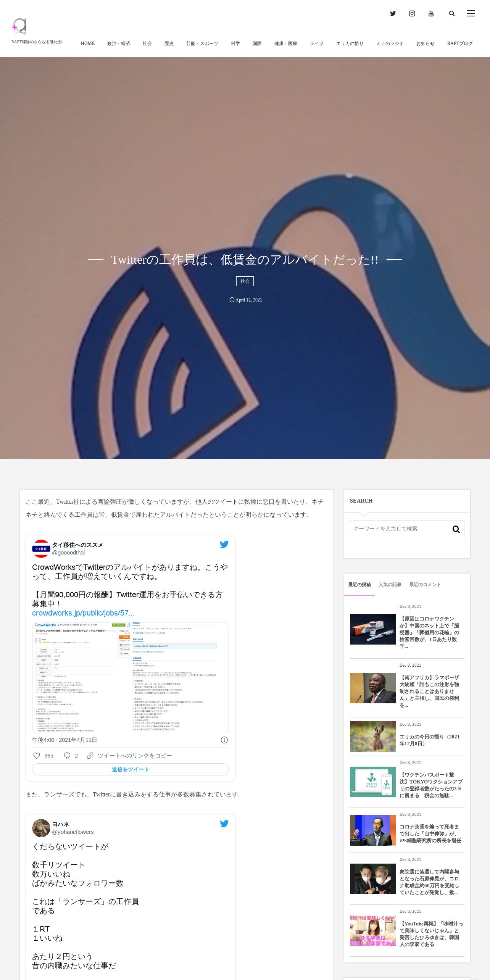Screen dimensions: 490x980
Task: Click the tweet's 363 likes count
Action: (49, 756)
